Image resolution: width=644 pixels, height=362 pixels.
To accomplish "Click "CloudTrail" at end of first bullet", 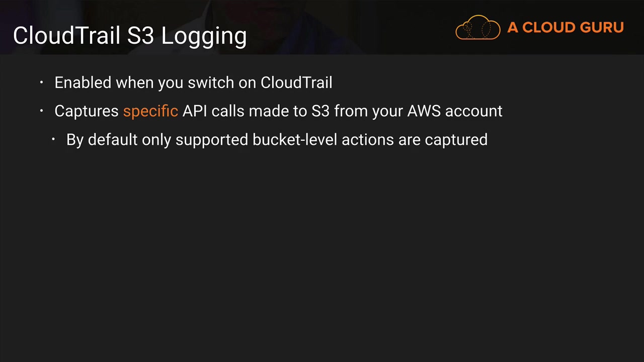I will 296,82.
